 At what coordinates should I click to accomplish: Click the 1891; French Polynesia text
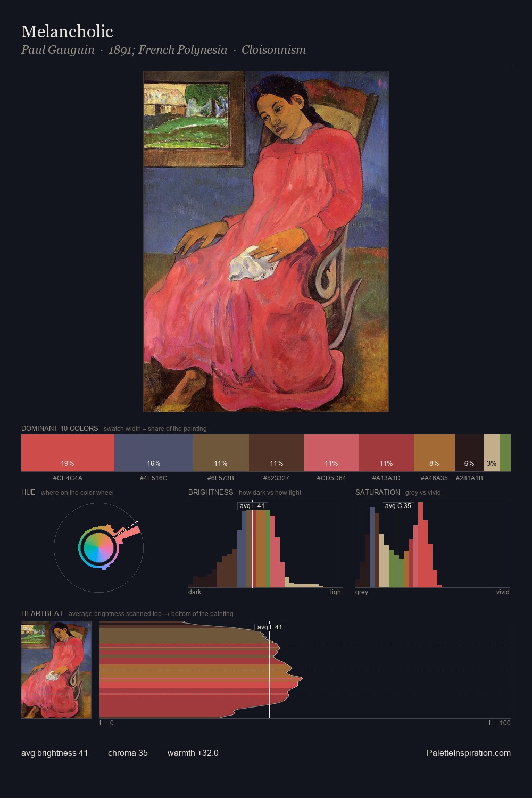(168, 50)
